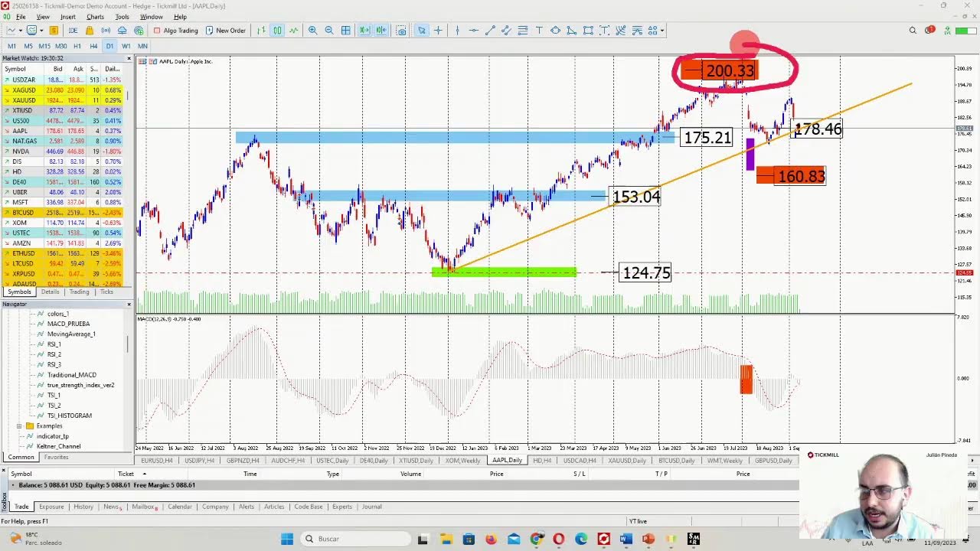The height and width of the screenshot is (551, 980).
Task: Click Ticket column sort arrow
Action: (x=145, y=474)
